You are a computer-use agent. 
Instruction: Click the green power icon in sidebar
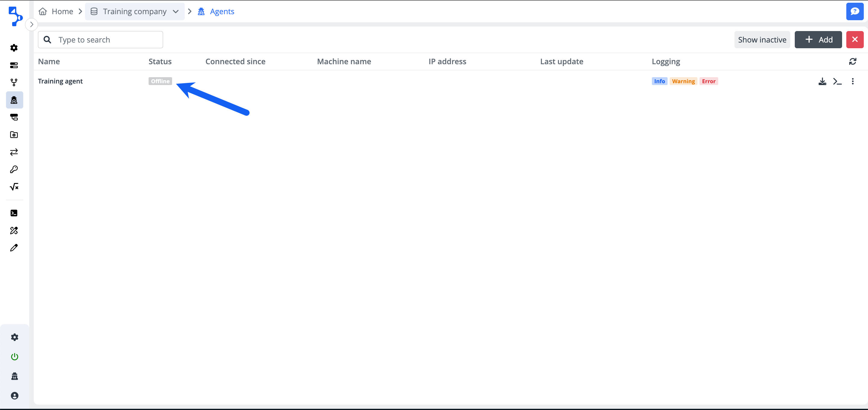[x=14, y=357]
